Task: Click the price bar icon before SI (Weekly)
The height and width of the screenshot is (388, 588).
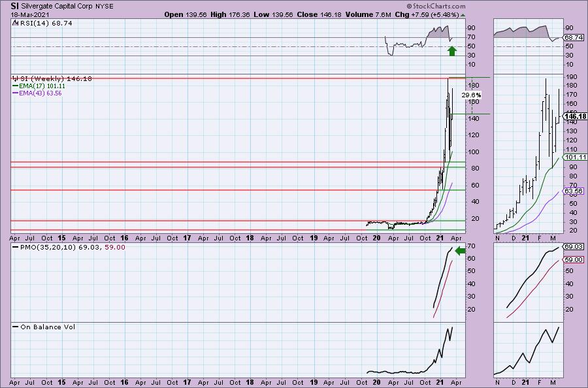Action: [x=16, y=79]
